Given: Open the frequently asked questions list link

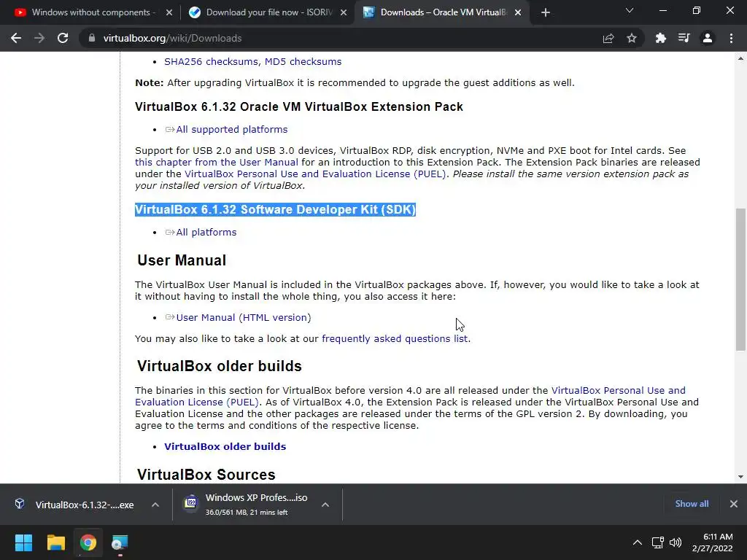Looking at the screenshot, I should 395,338.
